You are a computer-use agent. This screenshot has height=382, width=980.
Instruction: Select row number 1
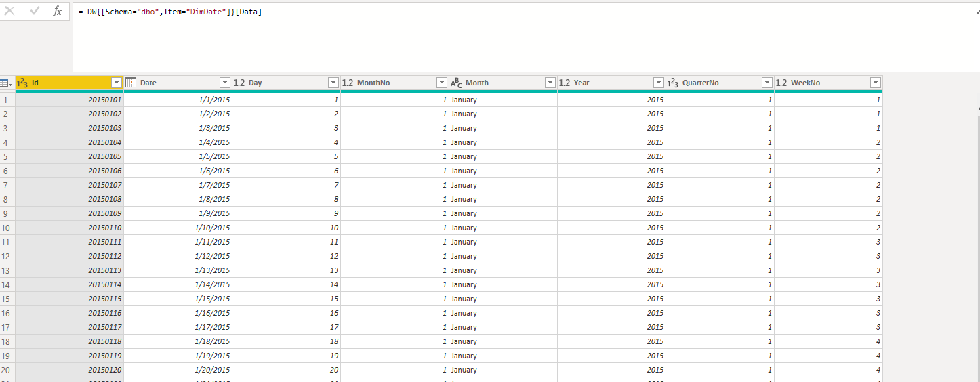point(7,100)
